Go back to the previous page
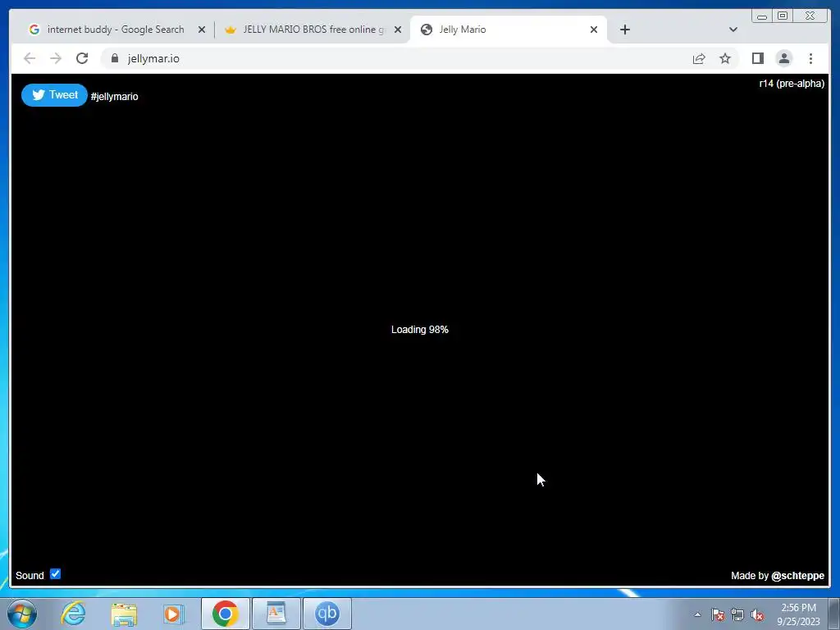 30,58
